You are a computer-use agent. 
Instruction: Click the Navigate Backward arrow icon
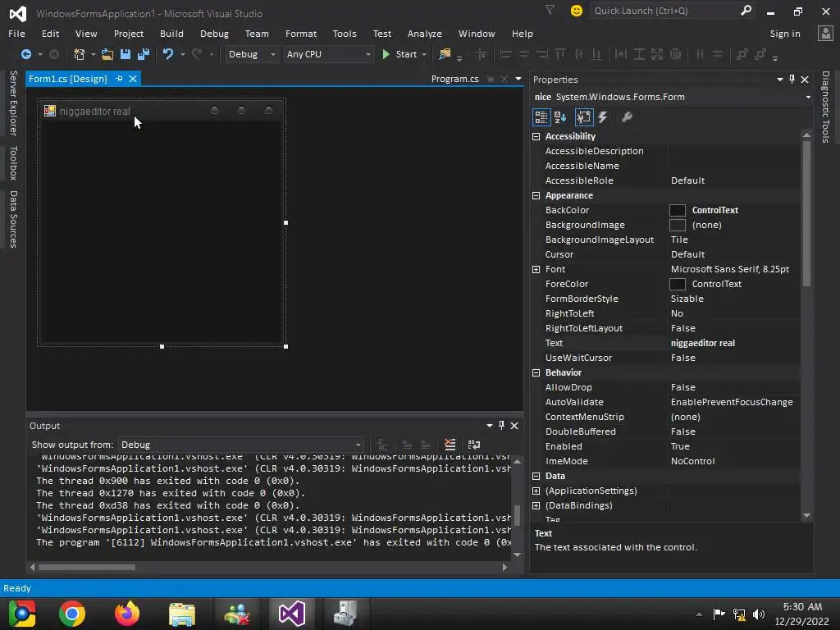click(x=25, y=54)
